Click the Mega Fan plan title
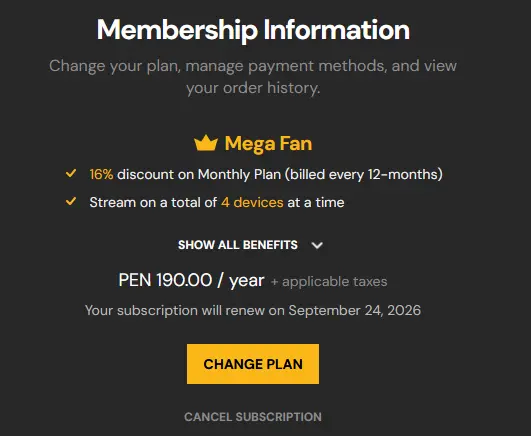This screenshot has height=436, width=531. [x=268, y=143]
